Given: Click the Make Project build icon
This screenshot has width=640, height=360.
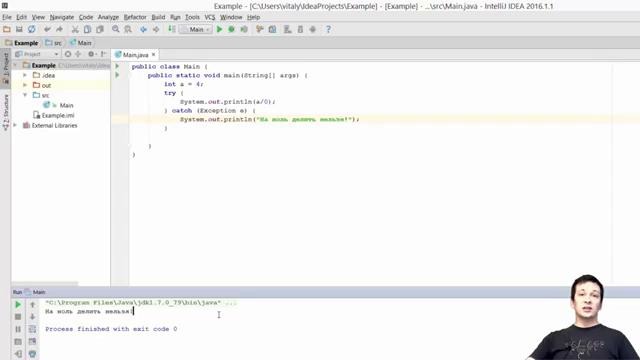Looking at the screenshot, I should point(171,29).
